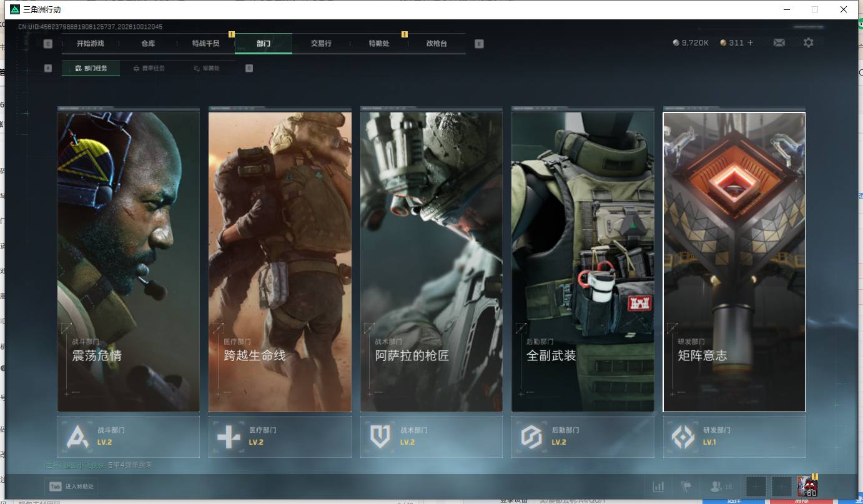Switch to the 仓库 tab
The width and height of the screenshot is (863, 504).
[148, 43]
